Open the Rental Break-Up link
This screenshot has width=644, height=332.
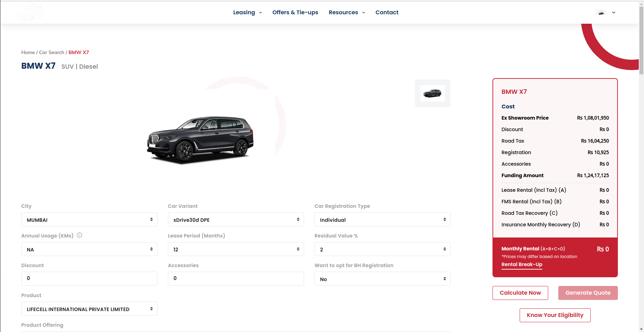pyautogui.click(x=522, y=265)
